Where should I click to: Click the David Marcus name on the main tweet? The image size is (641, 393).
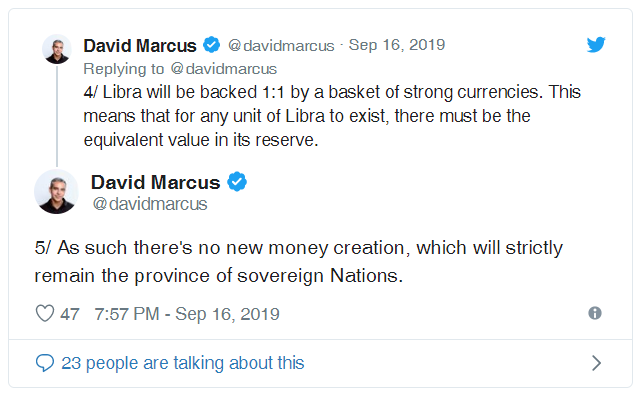[155, 182]
